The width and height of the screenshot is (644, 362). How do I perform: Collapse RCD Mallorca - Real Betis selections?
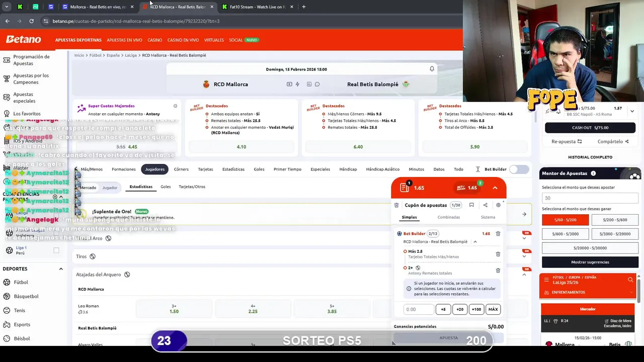(x=475, y=242)
